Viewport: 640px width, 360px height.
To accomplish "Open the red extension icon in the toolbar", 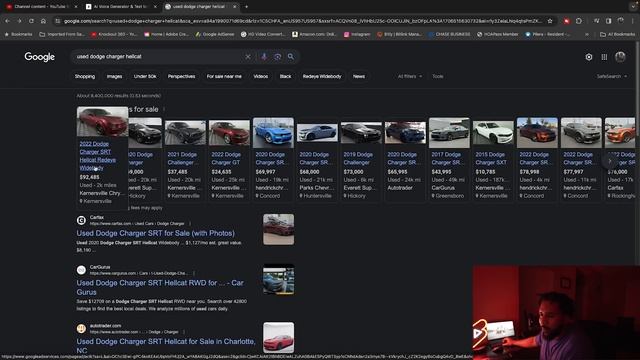I will point(567,21).
